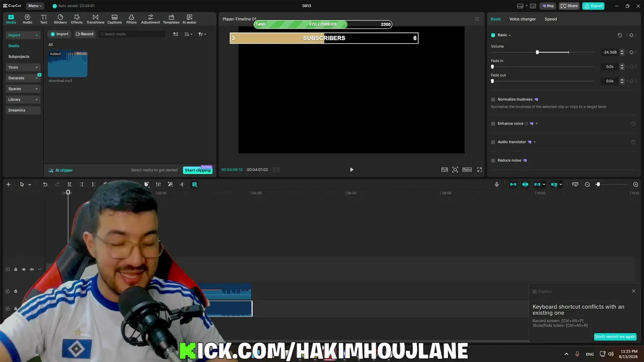Open the media filter dropdown
644x362 pixels.
point(202,34)
